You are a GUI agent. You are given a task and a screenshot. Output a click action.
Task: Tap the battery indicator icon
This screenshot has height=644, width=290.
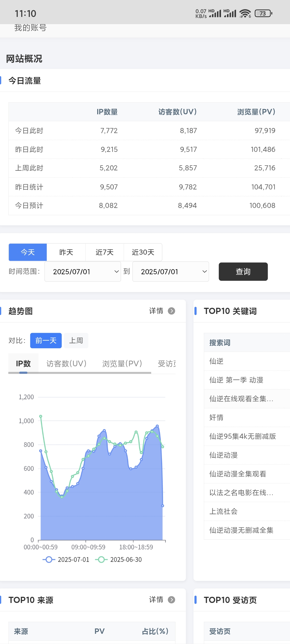click(263, 13)
